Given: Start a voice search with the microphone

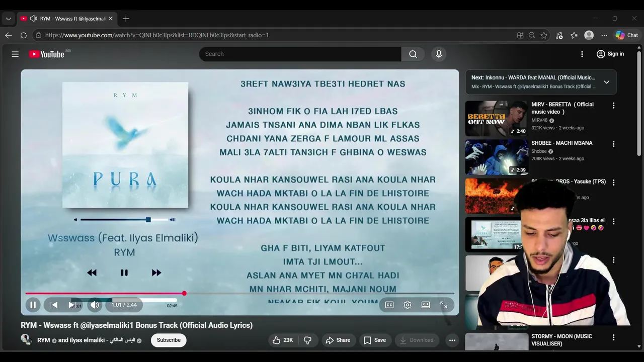Looking at the screenshot, I should [439, 54].
